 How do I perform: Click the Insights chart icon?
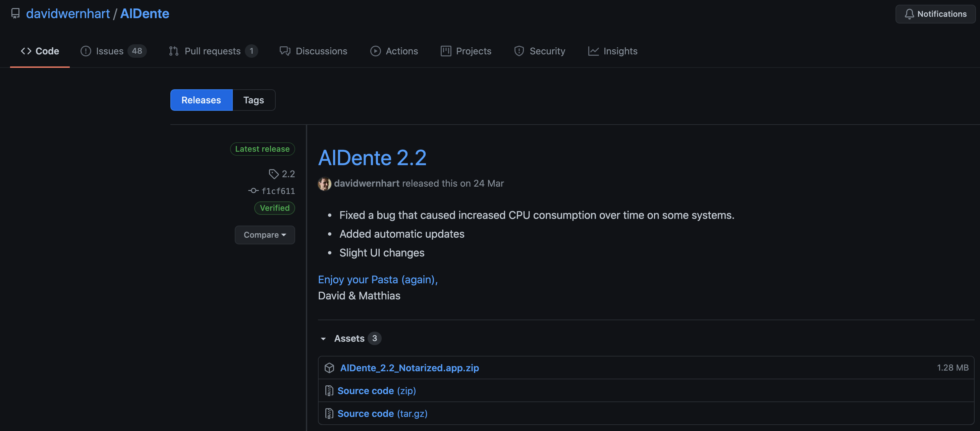pyautogui.click(x=593, y=51)
